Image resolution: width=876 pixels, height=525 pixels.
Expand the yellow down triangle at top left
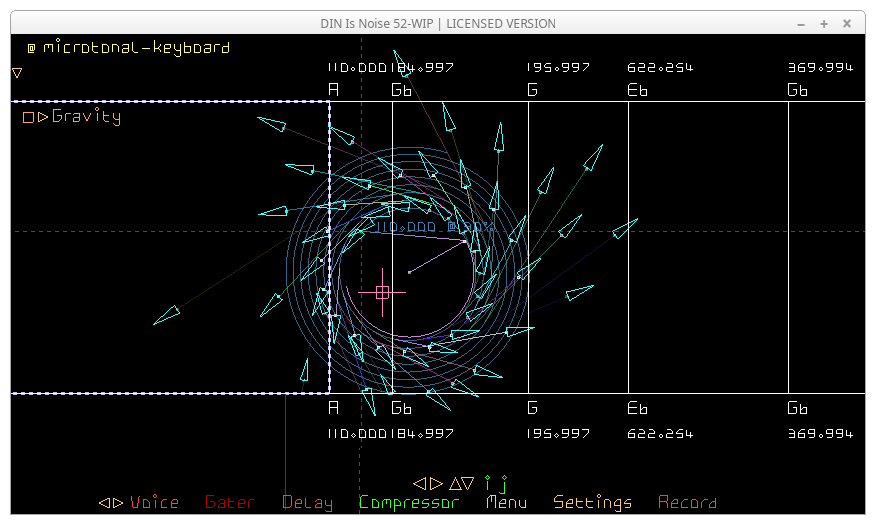coord(17,73)
